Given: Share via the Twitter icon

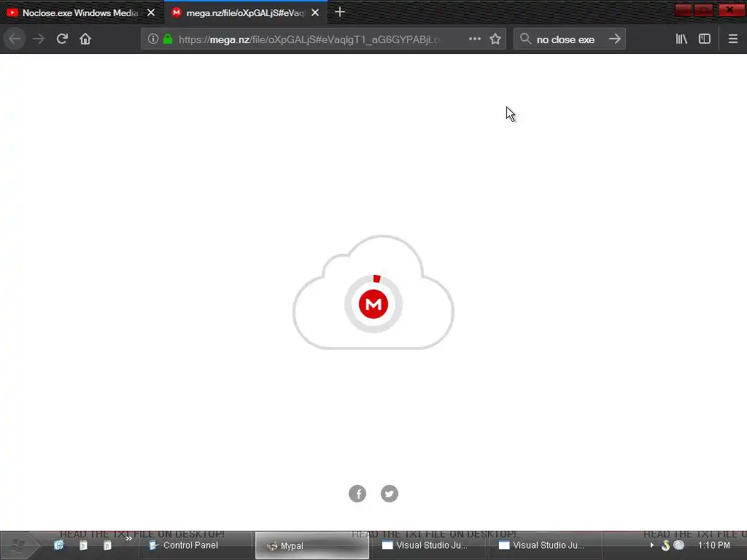Looking at the screenshot, I should click(390, 494).
